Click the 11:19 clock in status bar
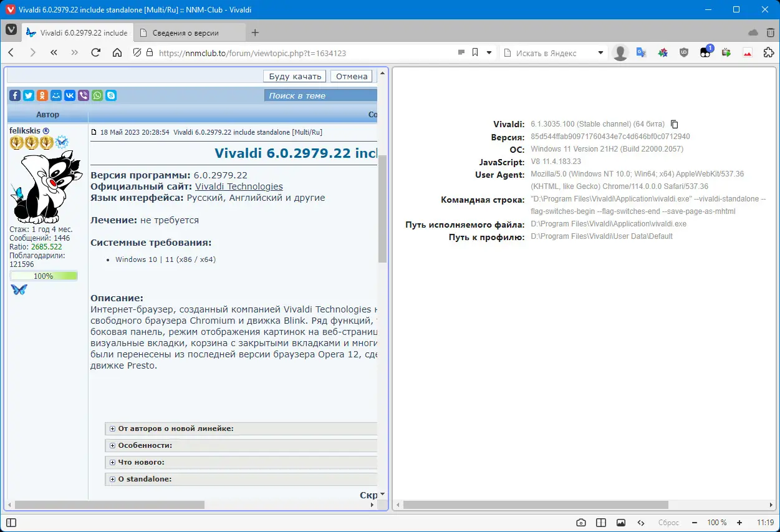Image resolution: width=780 pixels, height=532 pixels. 765,523
